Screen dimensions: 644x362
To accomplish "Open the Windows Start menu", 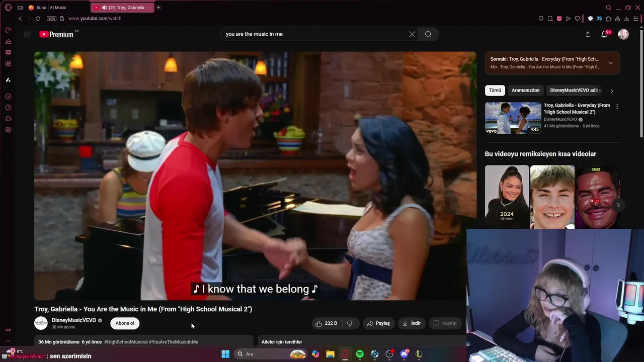I will point(225,354).
